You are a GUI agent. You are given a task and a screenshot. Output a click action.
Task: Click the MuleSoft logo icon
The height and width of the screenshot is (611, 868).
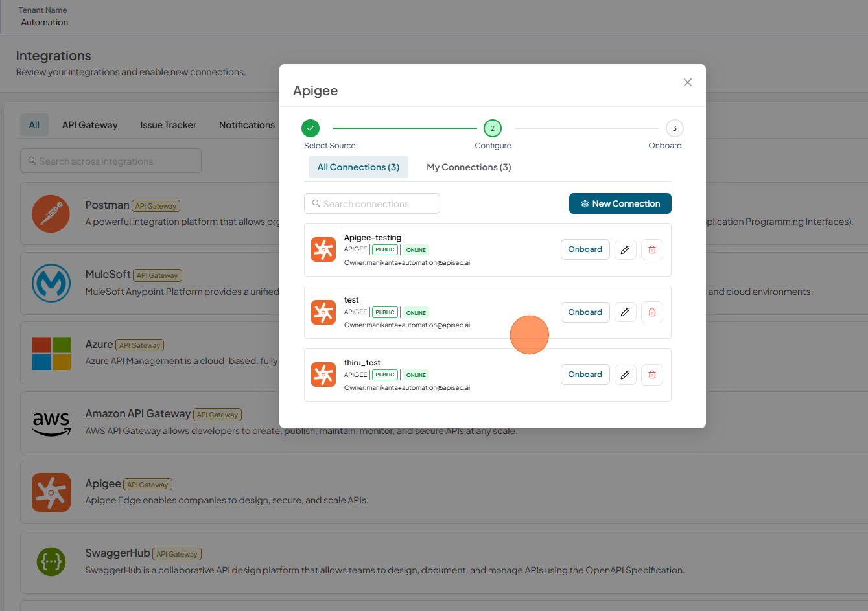[51, 283]
